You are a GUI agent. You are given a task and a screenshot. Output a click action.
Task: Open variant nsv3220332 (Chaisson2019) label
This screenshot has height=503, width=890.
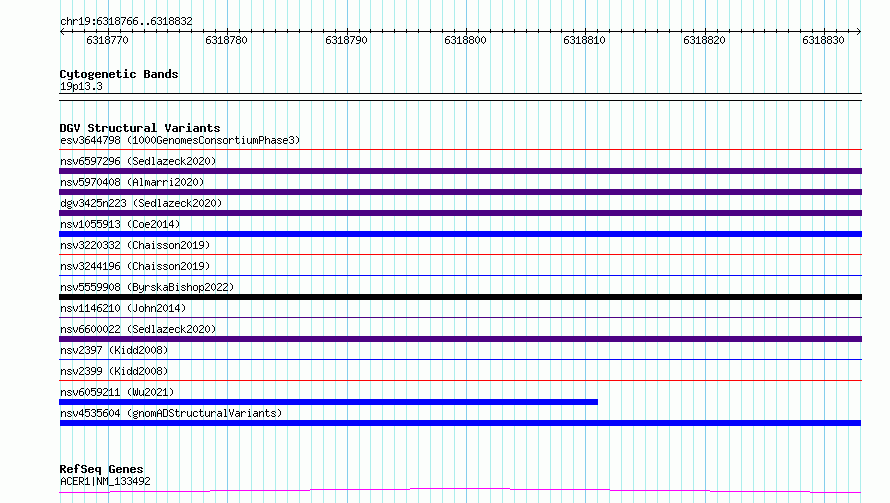135,245
